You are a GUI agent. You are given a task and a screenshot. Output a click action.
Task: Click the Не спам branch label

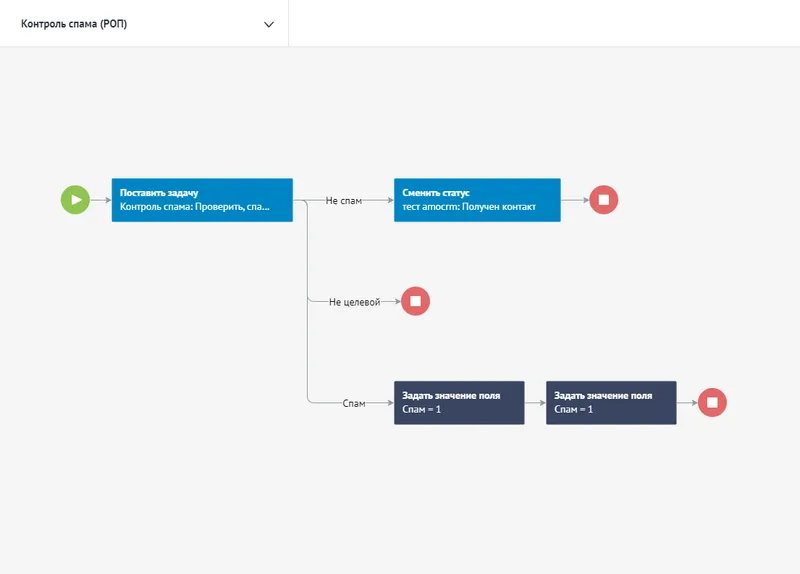click(344, 200)
